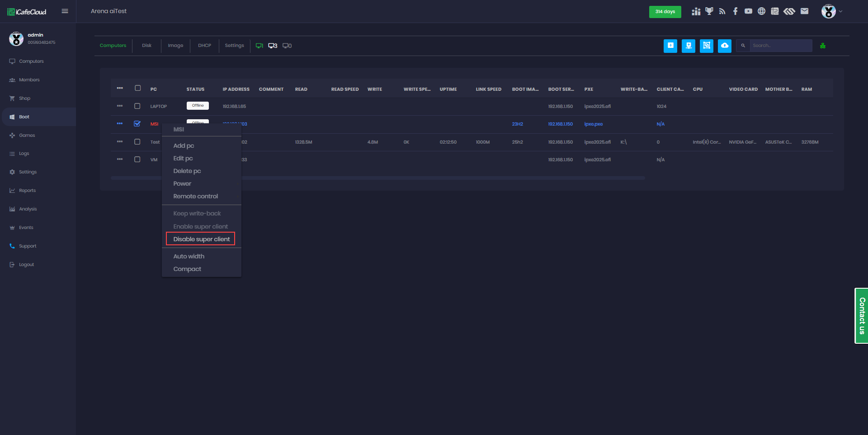Open the three-dots menu for Test row
Screen dimensions: 868x435
point(120,142)
